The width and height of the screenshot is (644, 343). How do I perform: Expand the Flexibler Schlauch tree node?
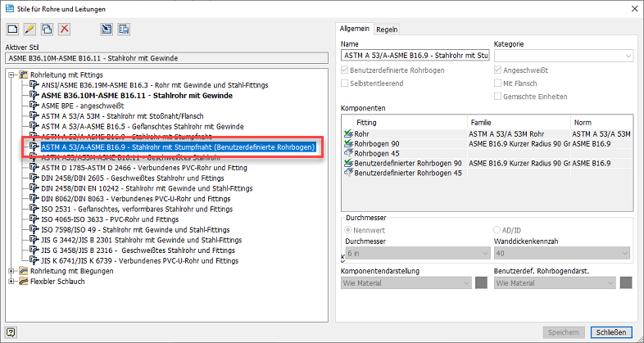click(11, 282)
